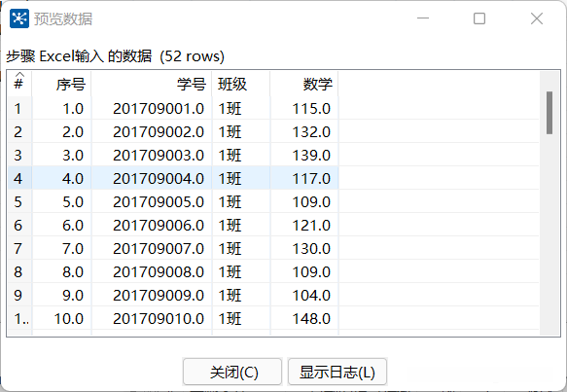Select math score 132.0
Screen dimensions: 567x392
click(x=304, y=132)
